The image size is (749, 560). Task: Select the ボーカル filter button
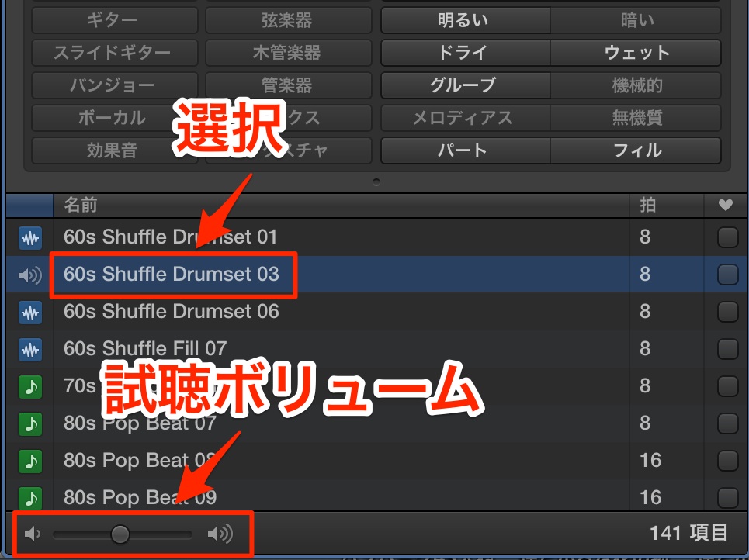115,117
